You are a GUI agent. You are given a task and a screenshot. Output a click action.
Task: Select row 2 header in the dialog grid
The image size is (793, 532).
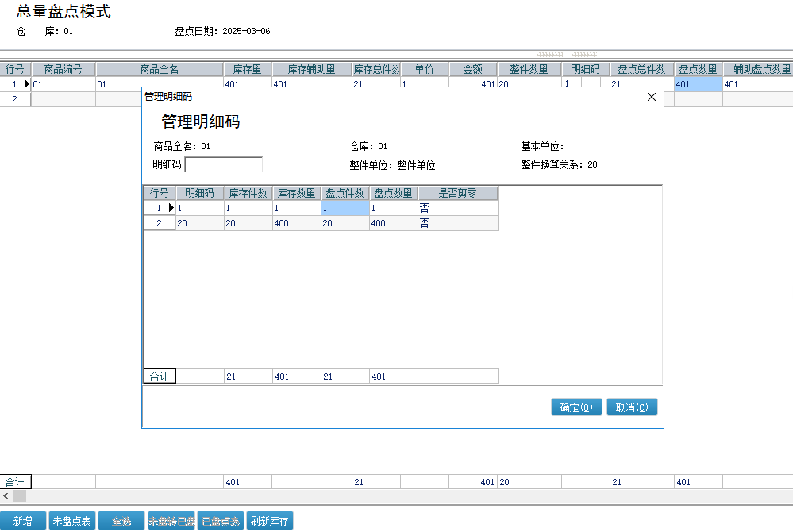tap(159, 224)
